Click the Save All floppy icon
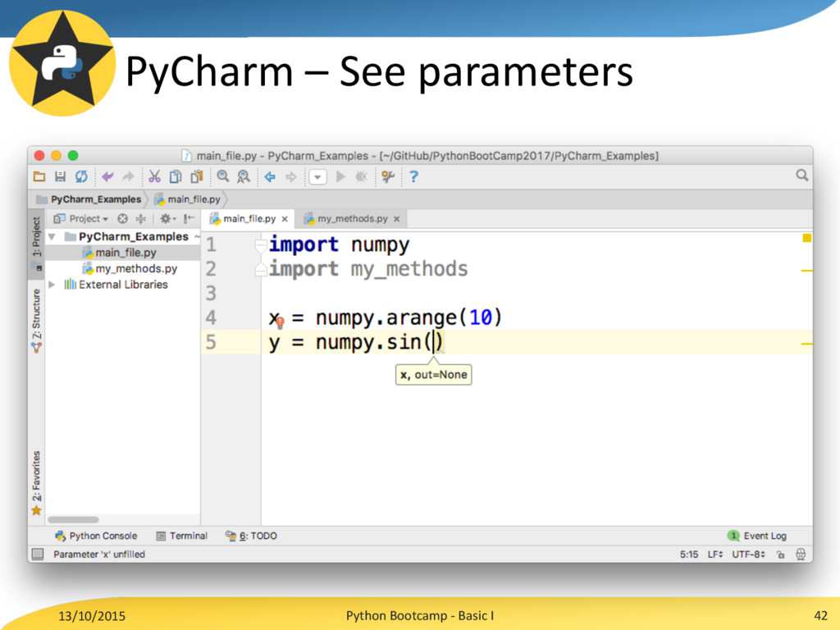 tap(60, 176)
